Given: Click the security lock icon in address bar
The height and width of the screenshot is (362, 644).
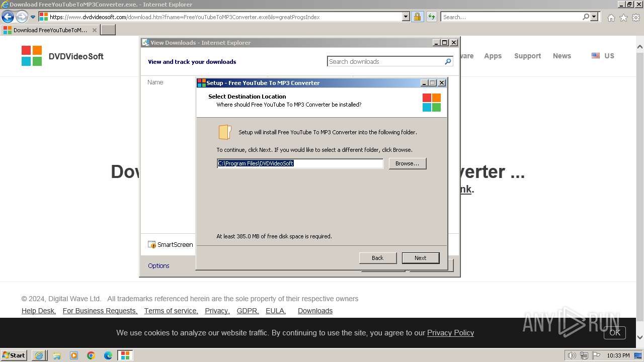Looking at the screenshot, I should pyautogui.click(x=417, y=17).
